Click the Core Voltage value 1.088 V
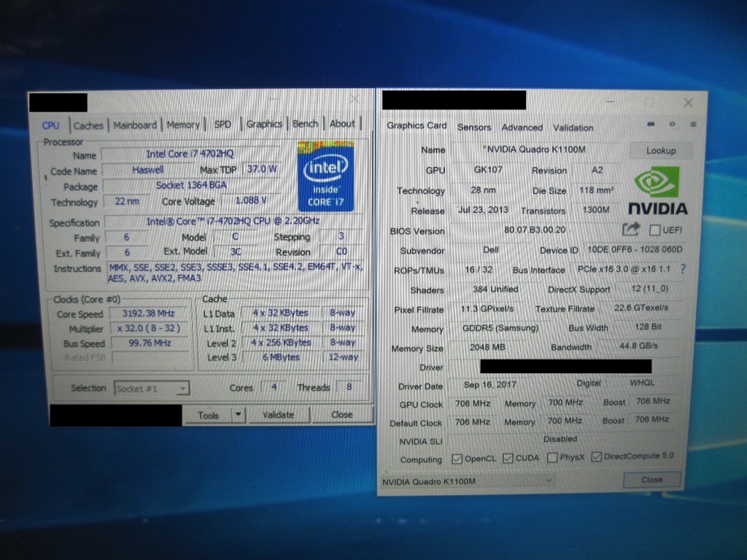747x560 pixels. click(251, 201)
